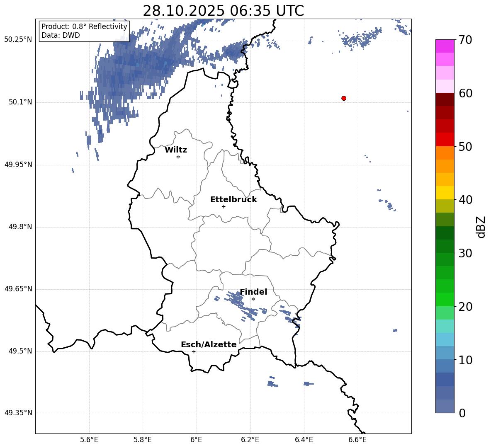Click the plot title 28.10.2025 06:35 UTC
491x448 pixels.
point(223,11)
